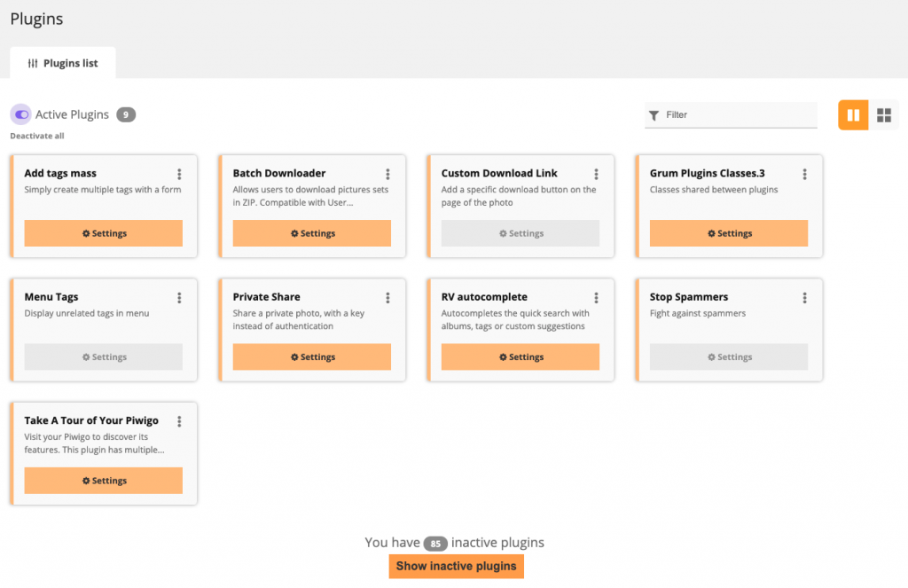This screenshot has width=908, height=588.
Task: Open Settings for Private Share
Action: click(312, 357)
